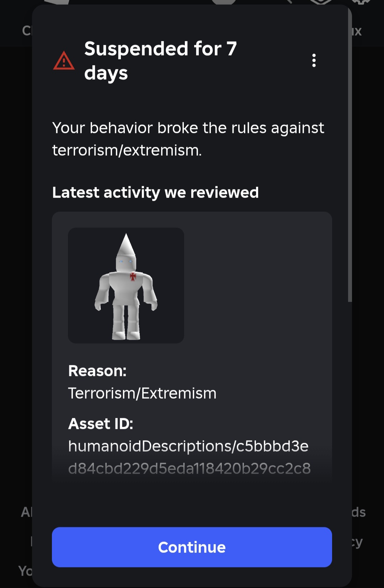Click the faded d84cbd229d asset ID line
The width and height of the screenshot is (384, 588).
coord(190,469)
